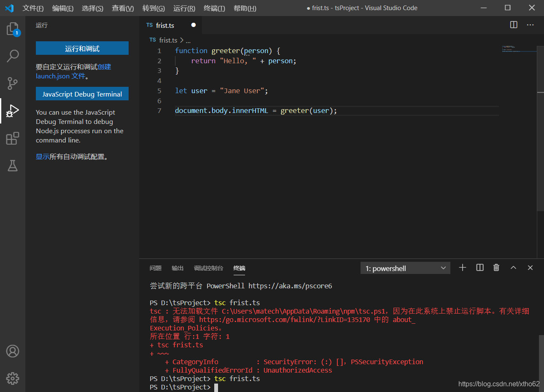Select the 终端 panel tab

pos(239,268)
